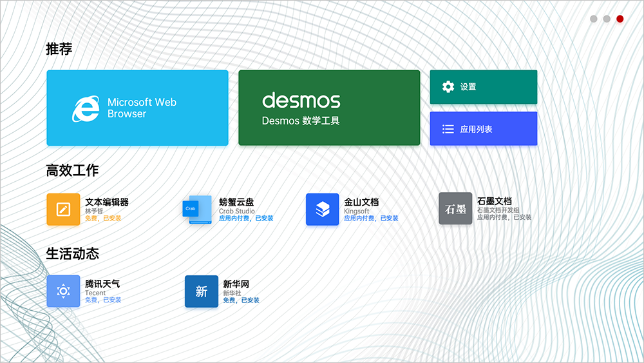Screen dimensions: 644x363
Task: Click 免费，已安装 under 新华网
Action: [241, 300]
